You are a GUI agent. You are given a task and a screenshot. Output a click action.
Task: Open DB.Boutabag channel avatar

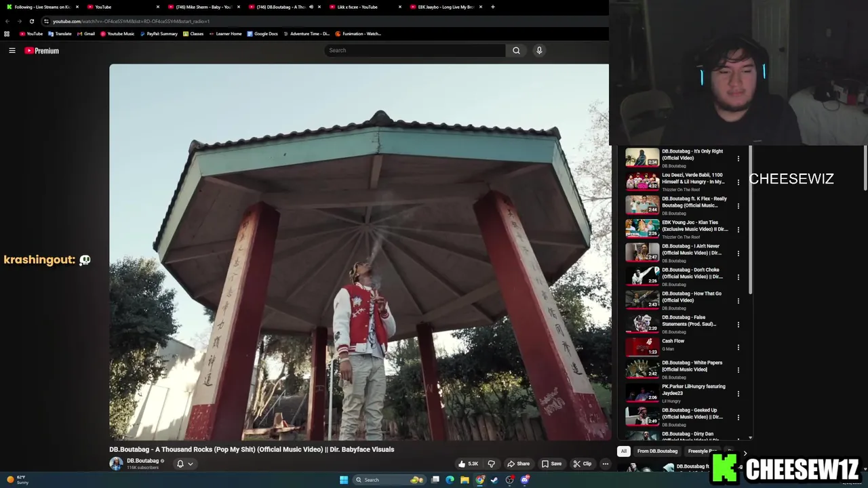[116, 464]
